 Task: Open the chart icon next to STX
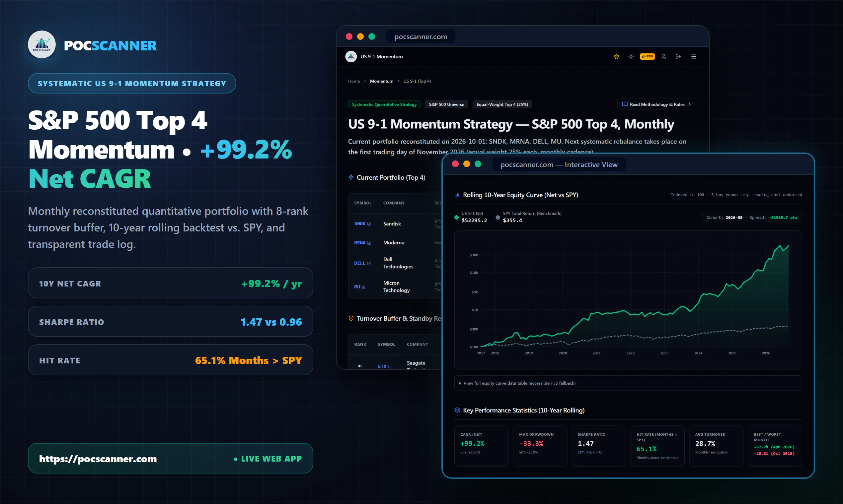click(x=390, y=366)
